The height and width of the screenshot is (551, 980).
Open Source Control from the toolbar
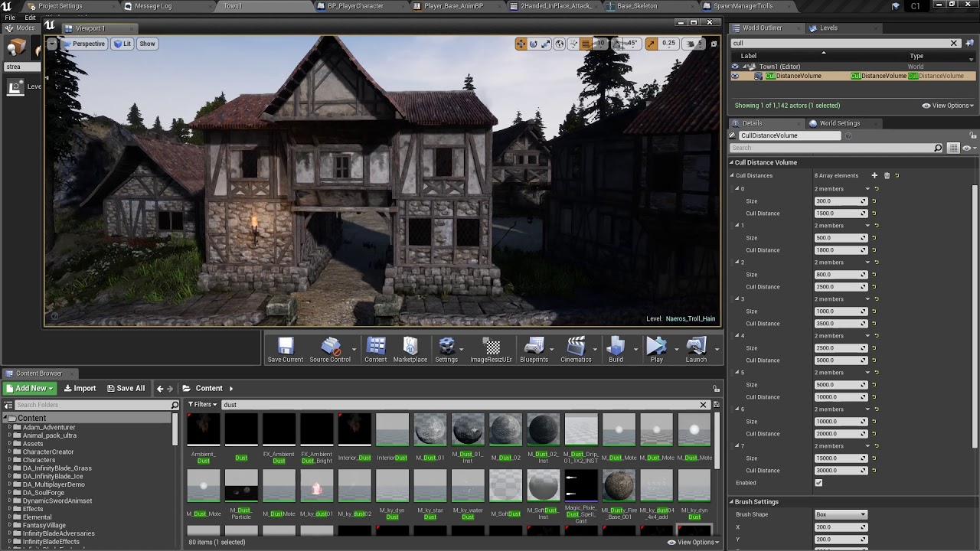click(330, 348)
